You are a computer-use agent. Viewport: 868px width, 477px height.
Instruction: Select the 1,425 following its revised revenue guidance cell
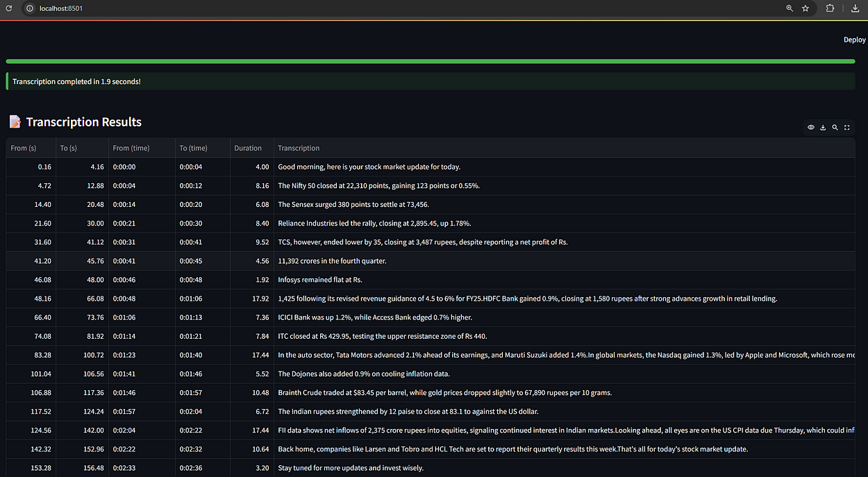(564, 298)
